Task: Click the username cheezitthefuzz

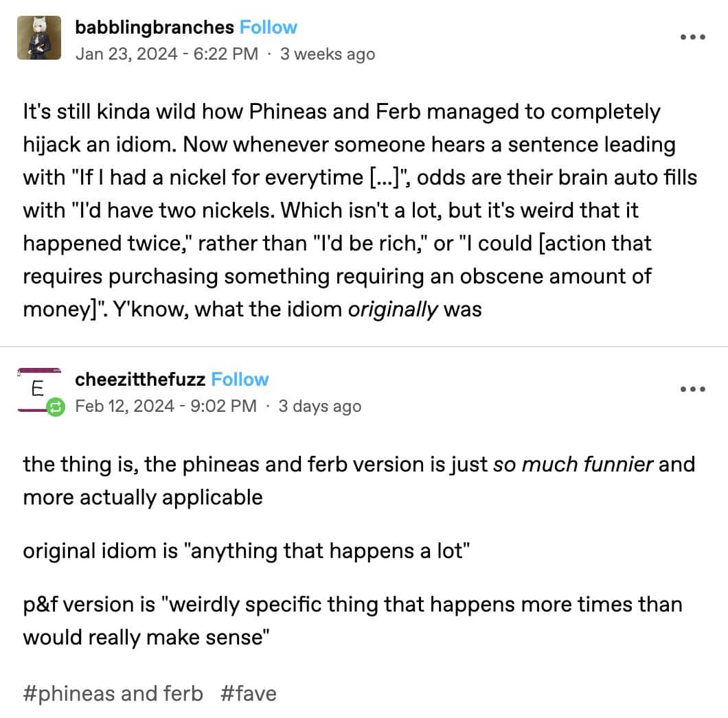Action: [141, 379]
